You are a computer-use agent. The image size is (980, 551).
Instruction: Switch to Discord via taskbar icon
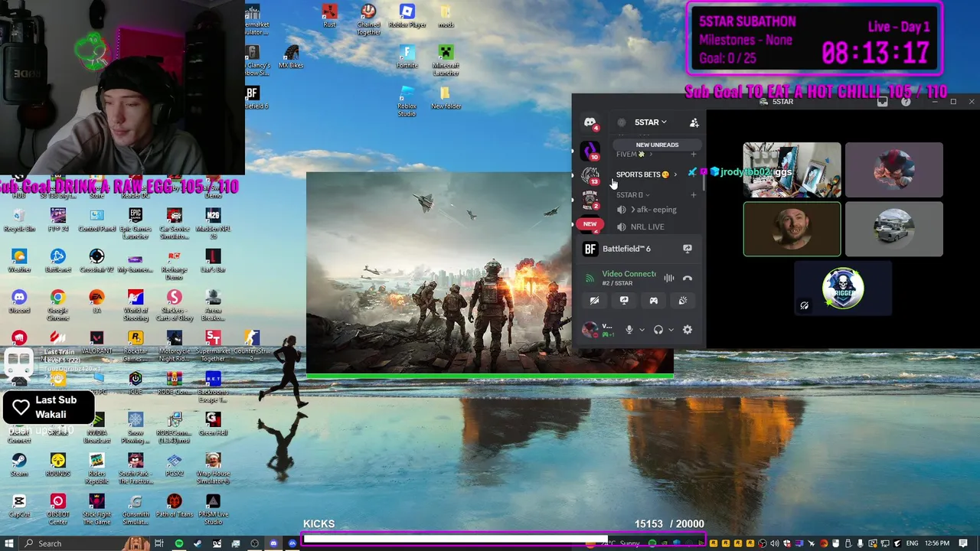coord(273,543)
